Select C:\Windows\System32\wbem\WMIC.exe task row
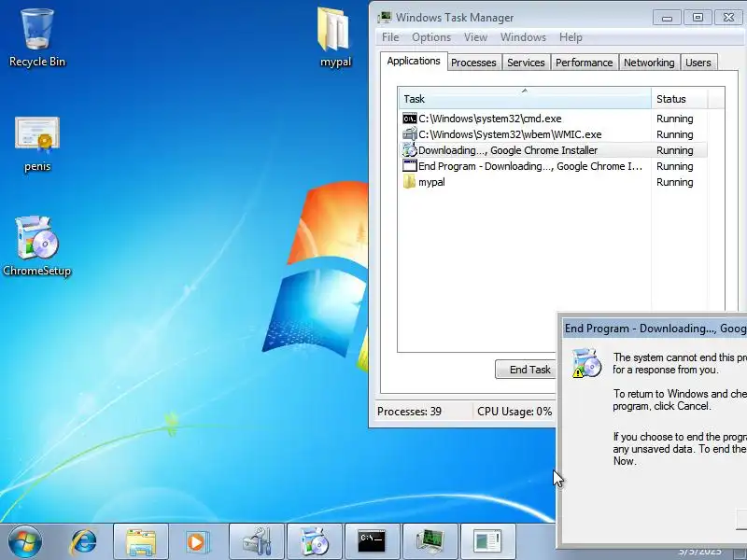 pos(555,134)
